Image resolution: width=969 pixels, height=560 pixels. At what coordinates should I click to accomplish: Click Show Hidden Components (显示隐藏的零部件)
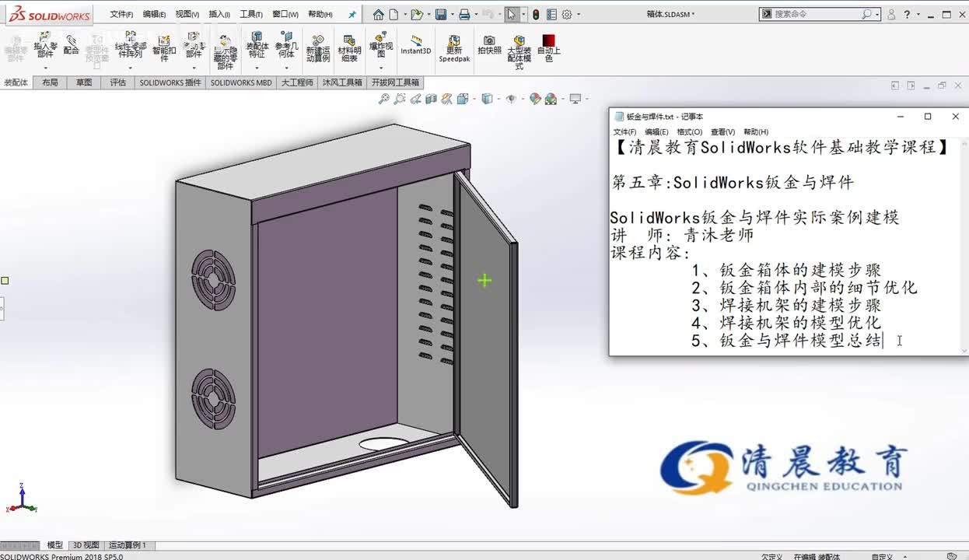[225, 52]
